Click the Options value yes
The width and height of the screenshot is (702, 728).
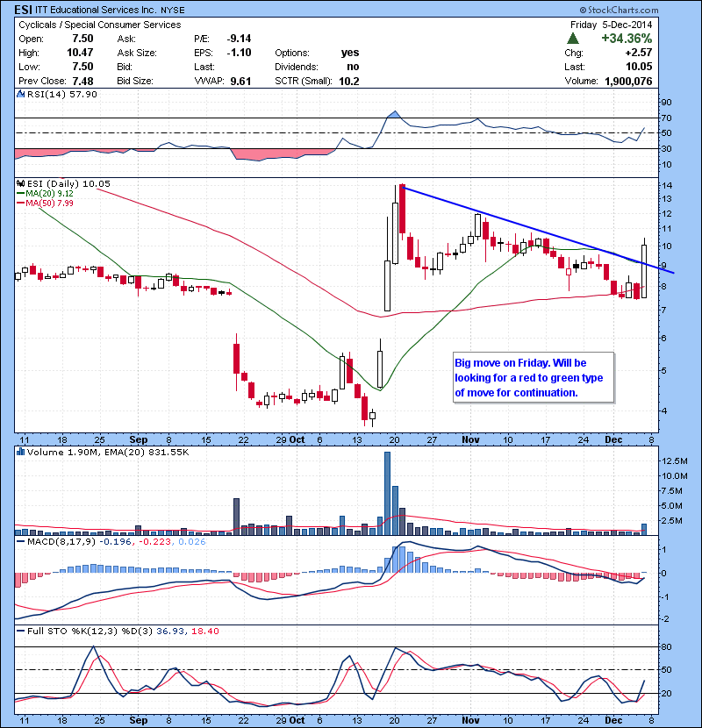tap(350, 53)
